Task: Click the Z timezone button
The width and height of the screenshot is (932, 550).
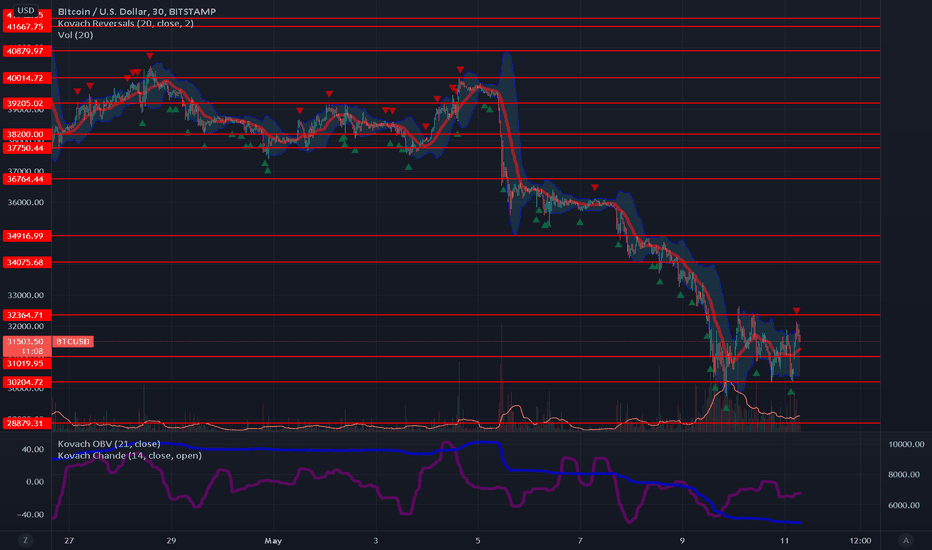Action: click(25, 540)
